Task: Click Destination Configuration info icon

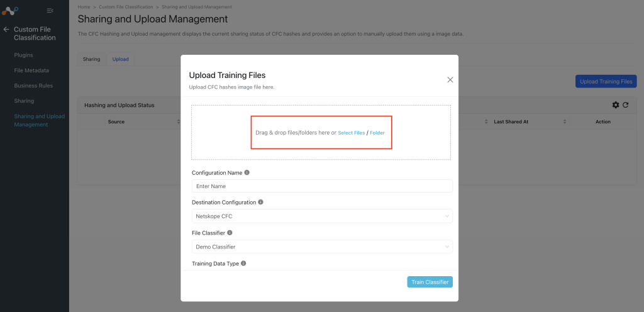Action: (x=261, y=202)
